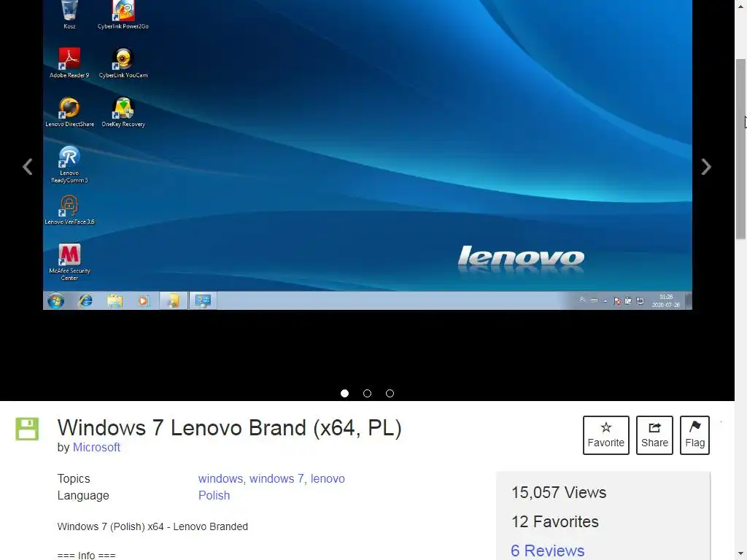Click the Windows 7 Start orb
The height and width of the screenshot is (560, 747).
(55, 300)
